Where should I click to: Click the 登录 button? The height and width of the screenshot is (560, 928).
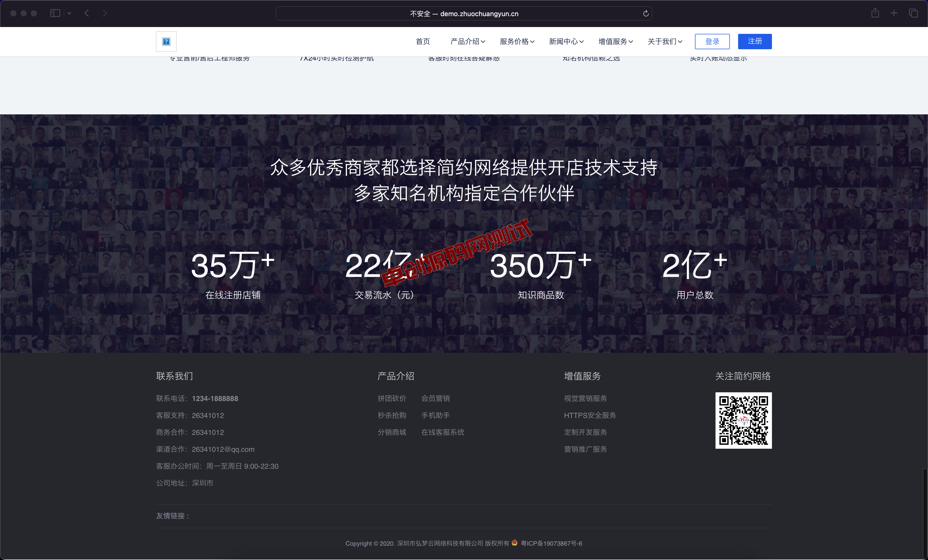tap(712, 41)
